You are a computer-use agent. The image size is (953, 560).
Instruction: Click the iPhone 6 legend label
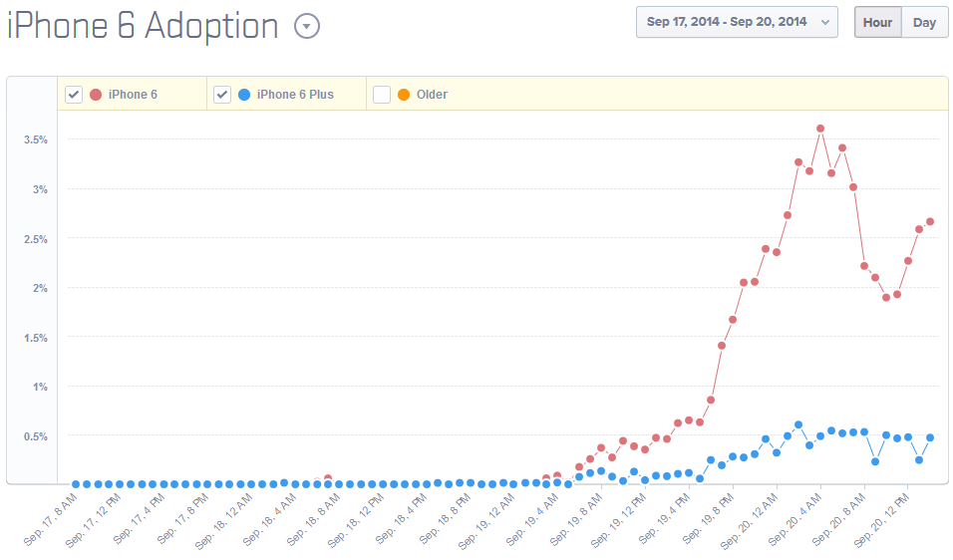coord(133,95)
